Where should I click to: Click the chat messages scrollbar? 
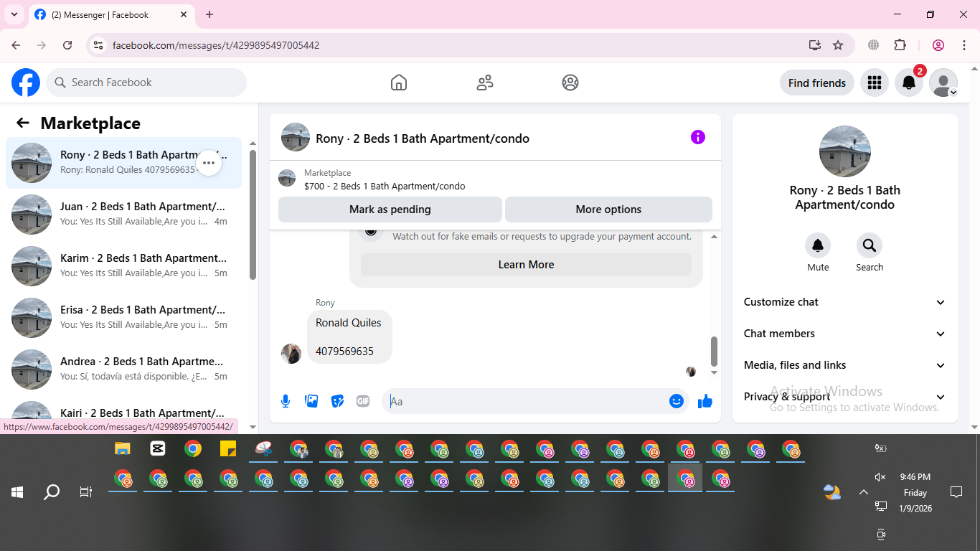(x=714, y=351)
